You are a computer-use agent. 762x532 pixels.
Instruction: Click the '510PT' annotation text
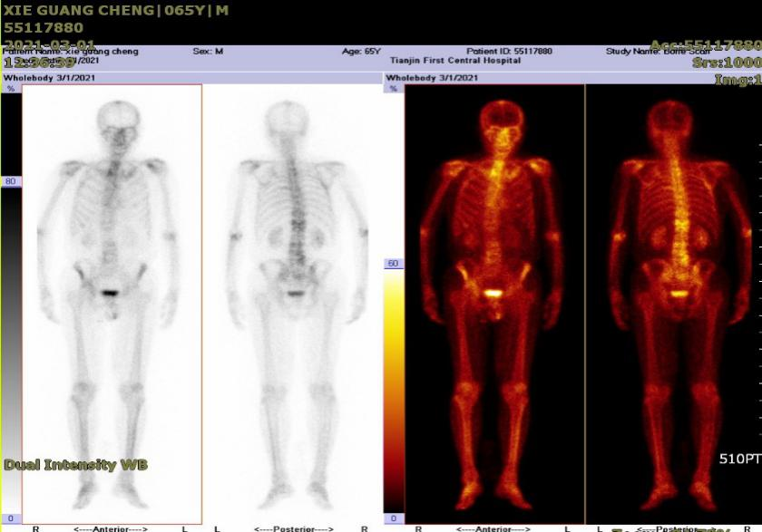739,459
